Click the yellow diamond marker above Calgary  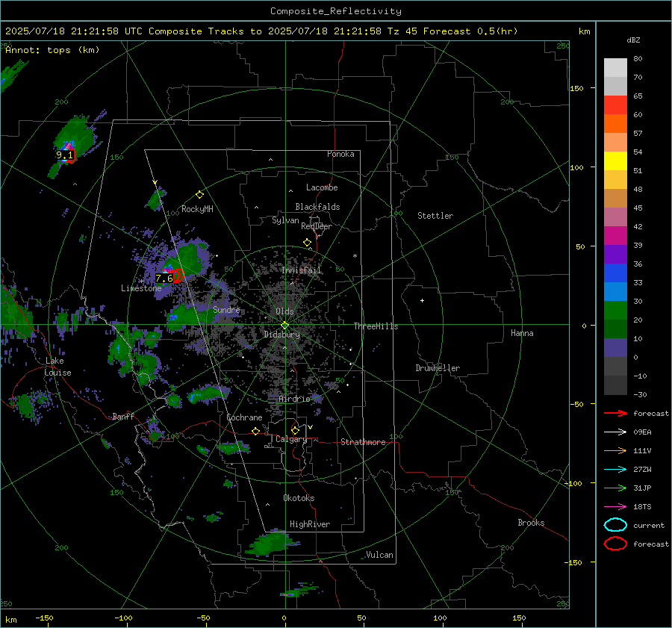(295, 430)
